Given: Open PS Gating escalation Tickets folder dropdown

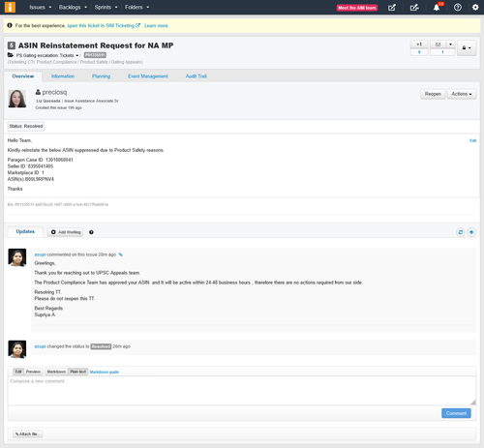Looking at the screenshot, I should (x=47, y=55).
